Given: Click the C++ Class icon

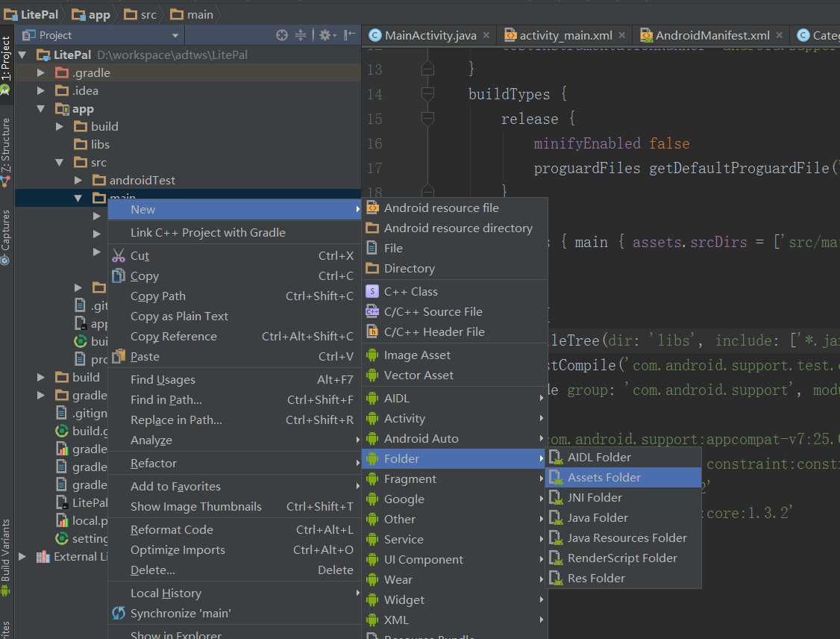Looking at the screenshot, I should click(372, 291).
